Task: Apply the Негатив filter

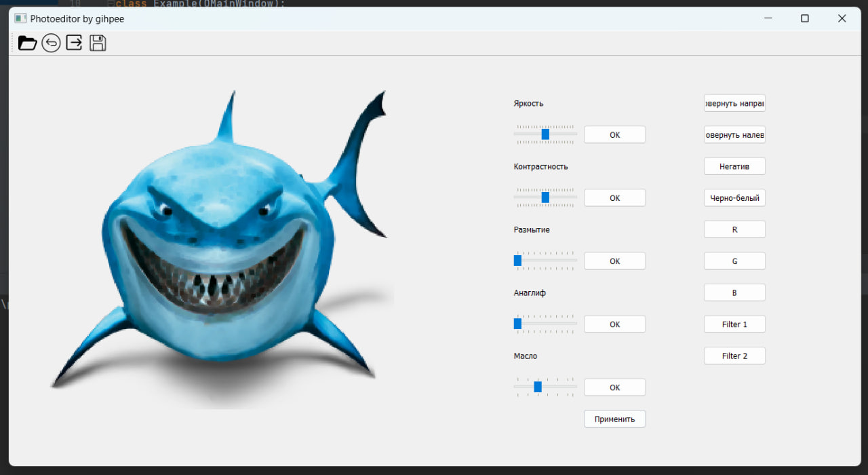Action: (x=734, y=166)
